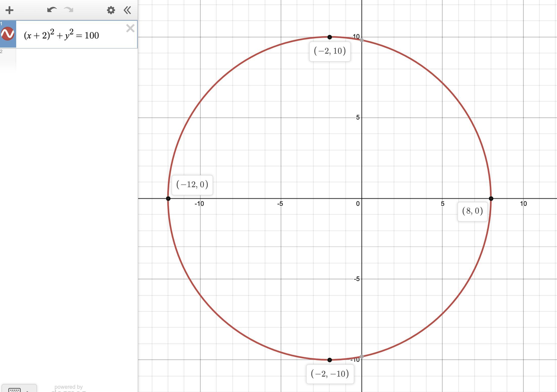The width and height of the screenshot is (557, 392).
Task: Click the (-2, -10) coordinate label
Action: click(x=330, y=374)
